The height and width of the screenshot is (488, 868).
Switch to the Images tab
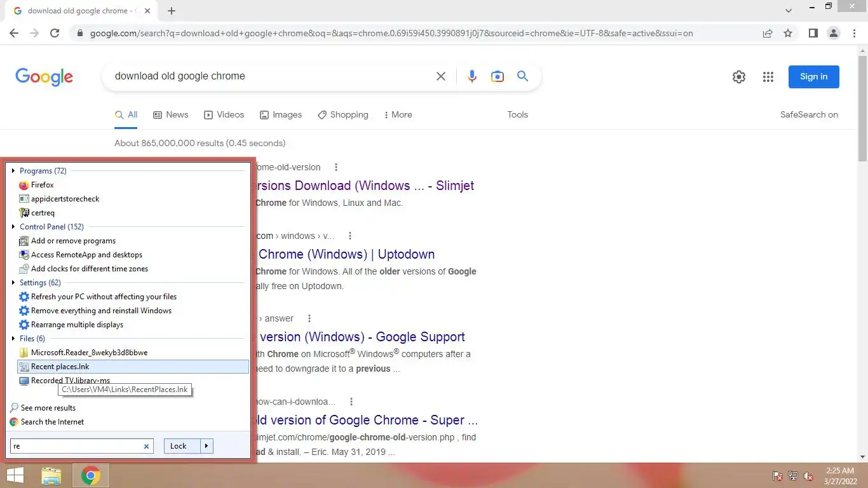(x=281, y=115)
